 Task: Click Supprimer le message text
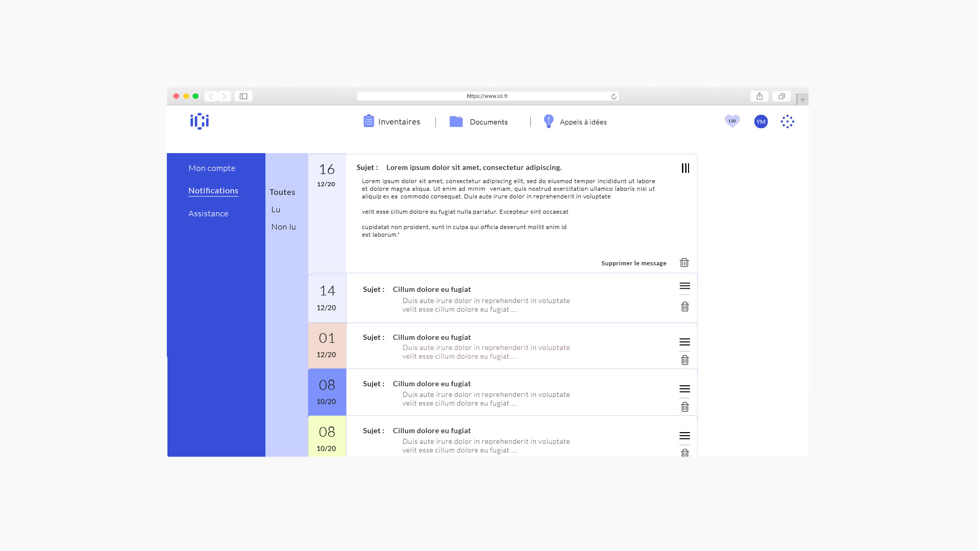634,263
